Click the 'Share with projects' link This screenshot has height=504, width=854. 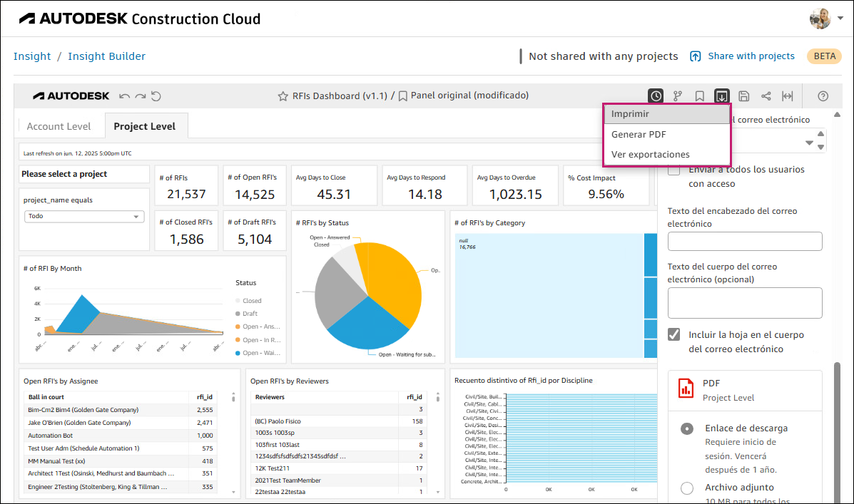click(742, 56)
